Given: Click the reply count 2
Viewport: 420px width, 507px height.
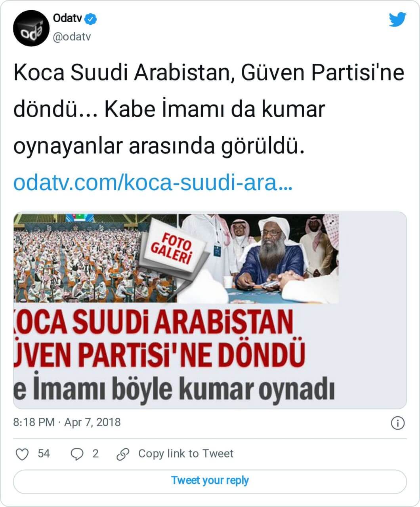Looking at the screenshot, I should 95,454.
